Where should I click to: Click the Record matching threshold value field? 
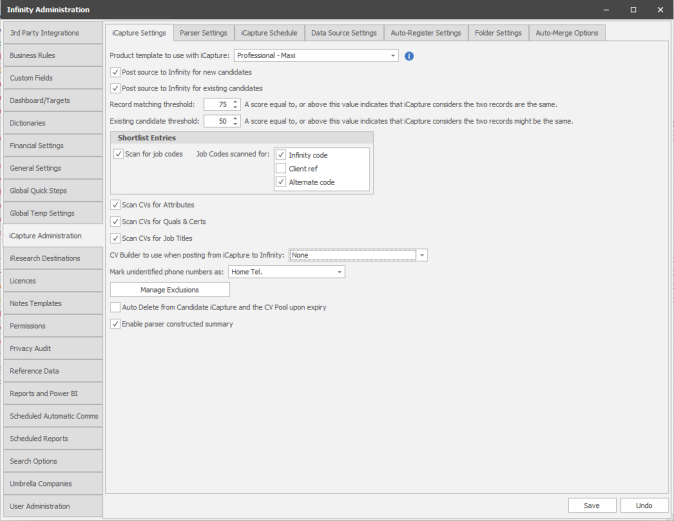[x=216, y=104]
